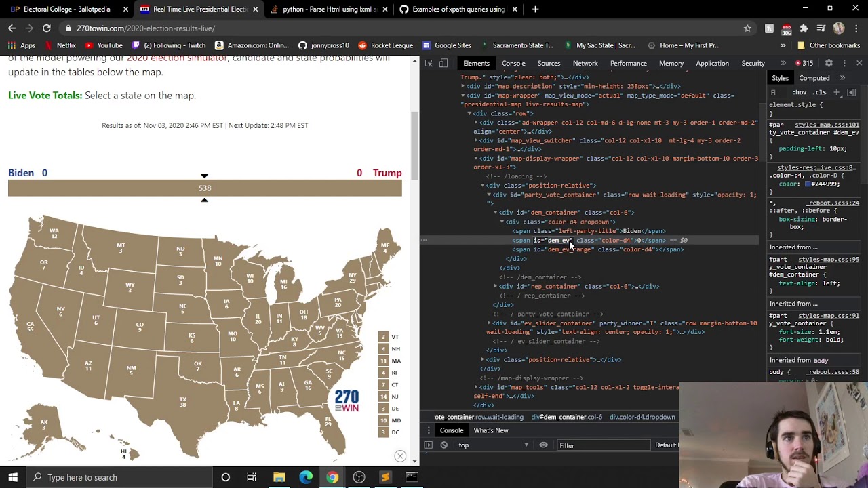Screen dimensions: 868x488
Task: Click div.color-d4.dropdown breadcrumb
Action: pyautogui.click(x=642, y=417)
